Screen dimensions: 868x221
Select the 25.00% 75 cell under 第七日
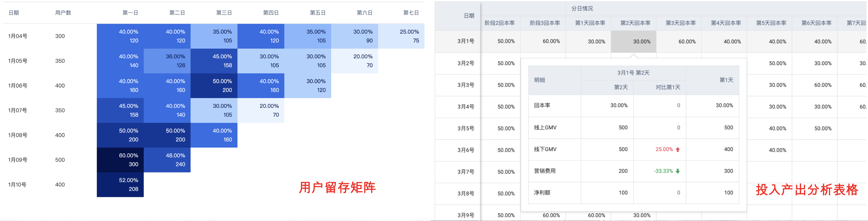[x=401, y=36]
